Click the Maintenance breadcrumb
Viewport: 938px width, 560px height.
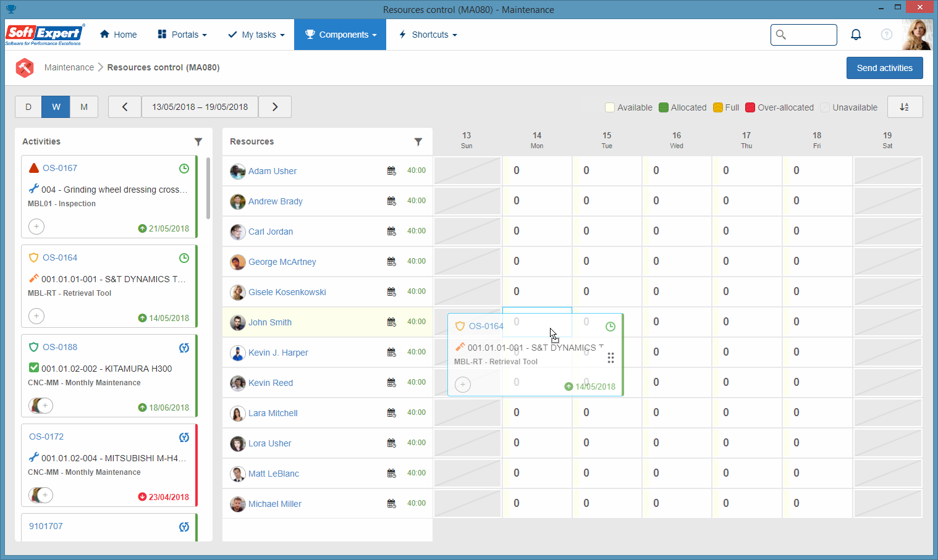click(69, 67)
